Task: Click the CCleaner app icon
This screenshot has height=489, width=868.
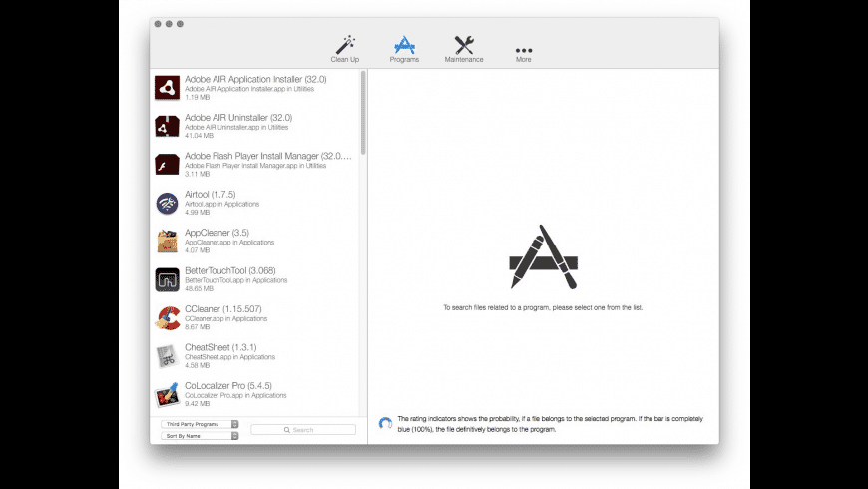Action: [167, 318]
